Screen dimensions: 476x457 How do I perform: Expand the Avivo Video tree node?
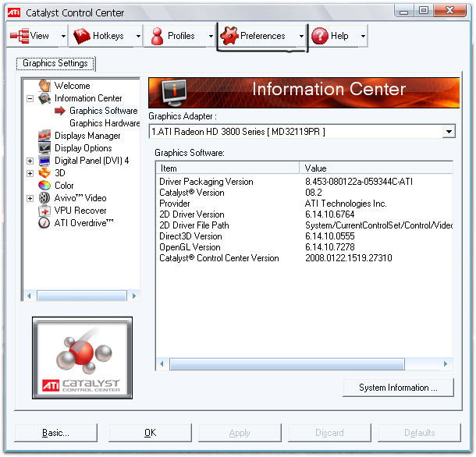30,198
